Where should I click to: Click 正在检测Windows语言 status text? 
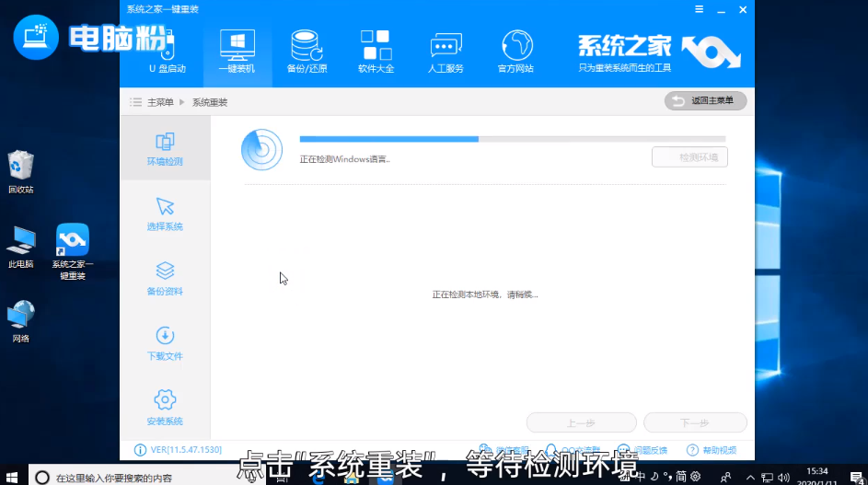345,159
